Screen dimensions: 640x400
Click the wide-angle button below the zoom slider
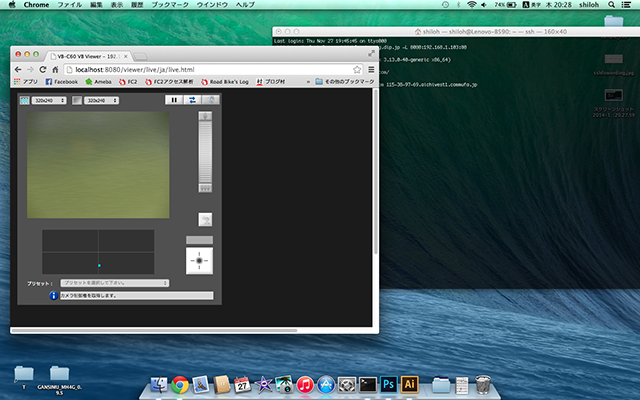205,188
